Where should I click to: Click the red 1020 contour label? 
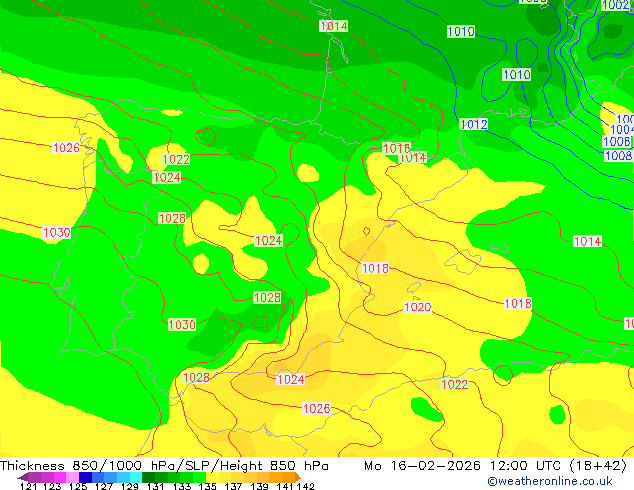pyautogui.click(x=418, y=306)
